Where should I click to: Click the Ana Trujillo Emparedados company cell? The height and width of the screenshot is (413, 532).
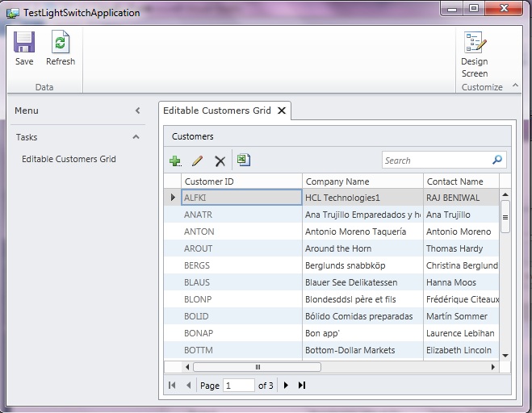point(362,215)
